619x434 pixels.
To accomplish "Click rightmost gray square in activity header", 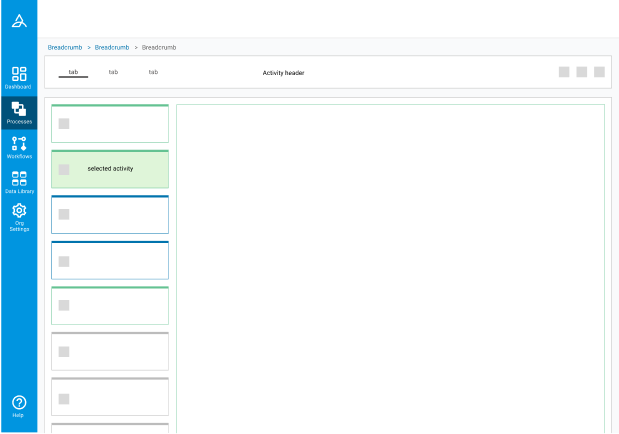I will 599,72.
